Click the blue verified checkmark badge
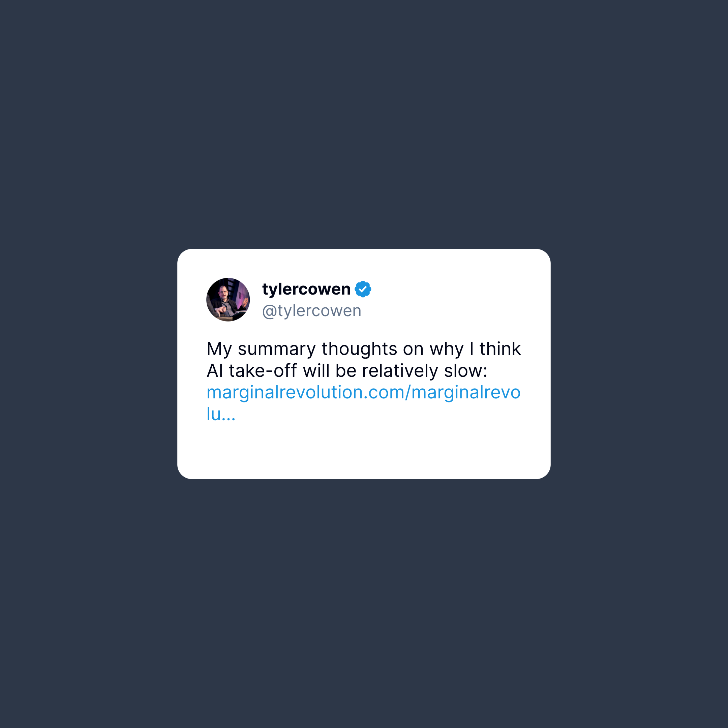The image size is (728, 728). [x=363, y=289]
